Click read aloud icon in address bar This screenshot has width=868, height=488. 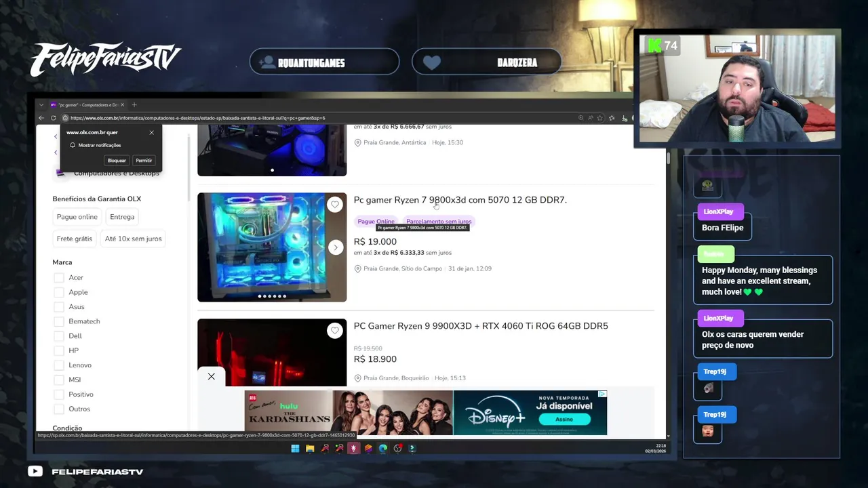(x=590, y=118)
